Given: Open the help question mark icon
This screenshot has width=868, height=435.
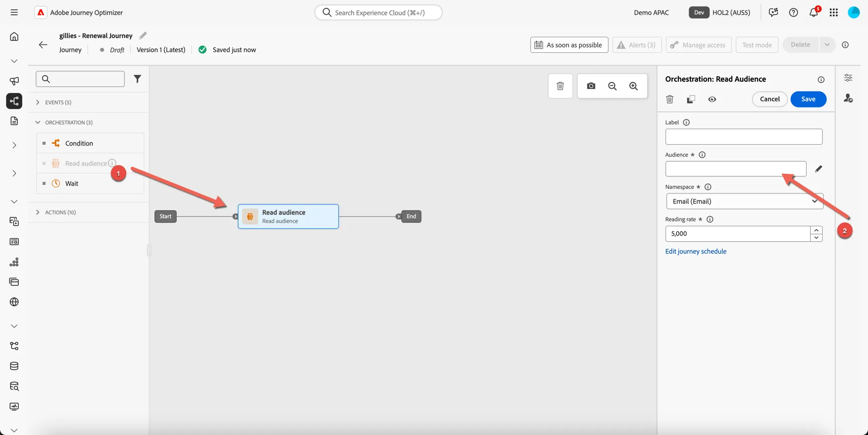Looking at the screenshot, I should [x=793, y=13].
